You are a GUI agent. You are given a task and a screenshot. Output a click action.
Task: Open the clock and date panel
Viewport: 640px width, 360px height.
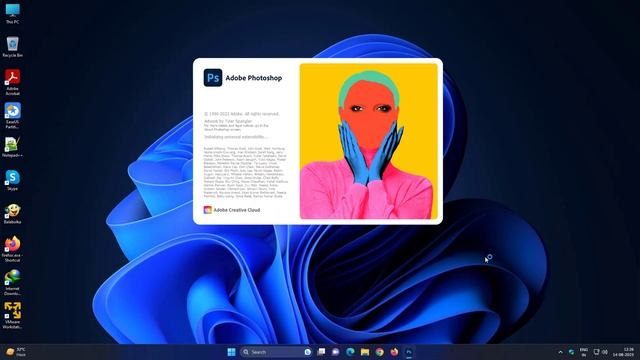[623, 352]
